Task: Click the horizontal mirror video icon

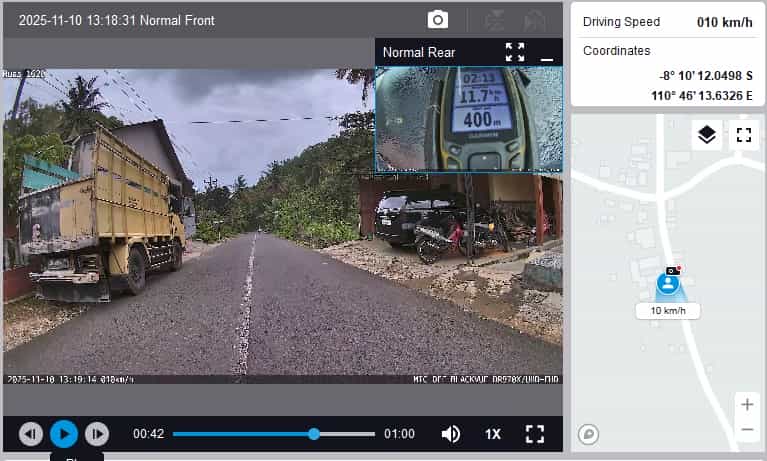Action: pos(535,20)
